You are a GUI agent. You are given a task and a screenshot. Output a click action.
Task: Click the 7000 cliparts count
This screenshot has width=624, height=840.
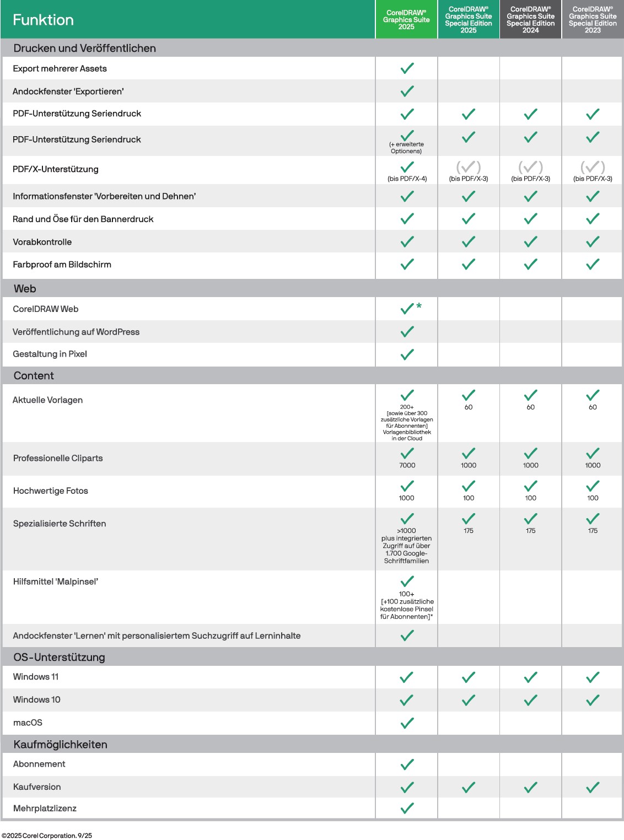[407, 465]
